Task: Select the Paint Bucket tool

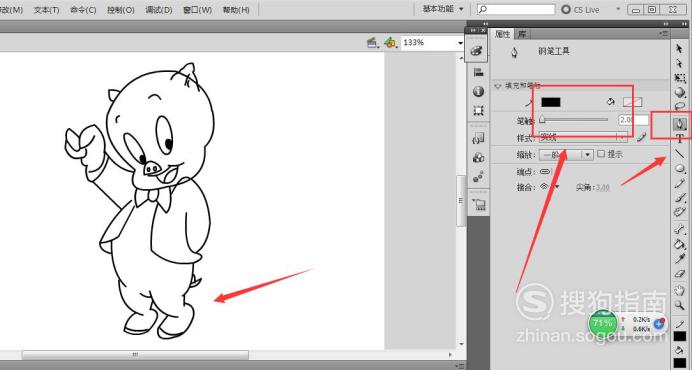Action: 680,244
